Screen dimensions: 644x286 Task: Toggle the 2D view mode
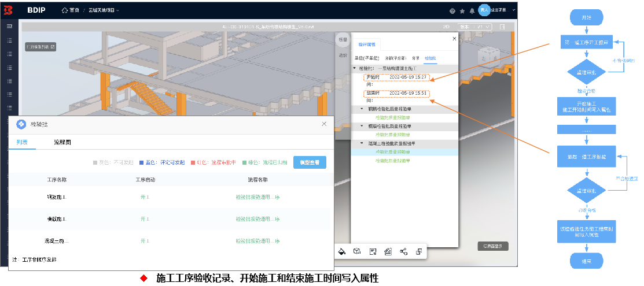[x=446, y=27]
